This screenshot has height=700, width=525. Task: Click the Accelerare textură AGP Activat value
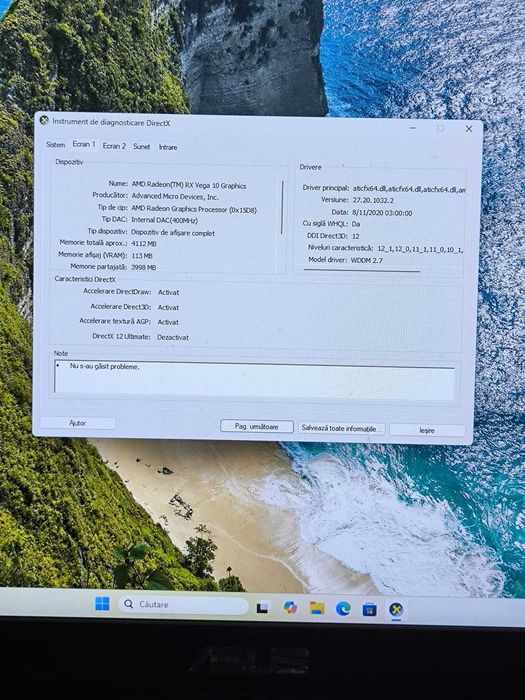point(168,322)
